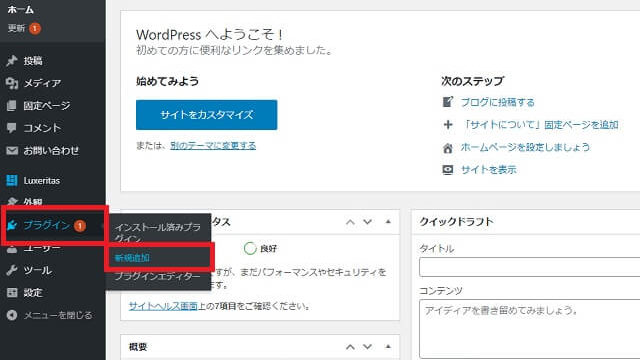Screen dimensions: 640x360
Task: Click the green site health status circle
Action: tap(250, 248)
